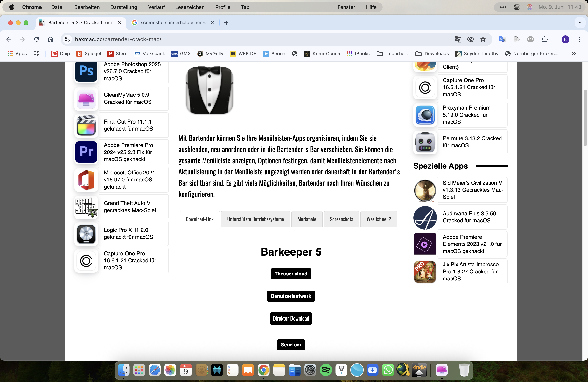Go to the home page icon
The height and width of the screenshot is (382, 588).
click(50, 39)
